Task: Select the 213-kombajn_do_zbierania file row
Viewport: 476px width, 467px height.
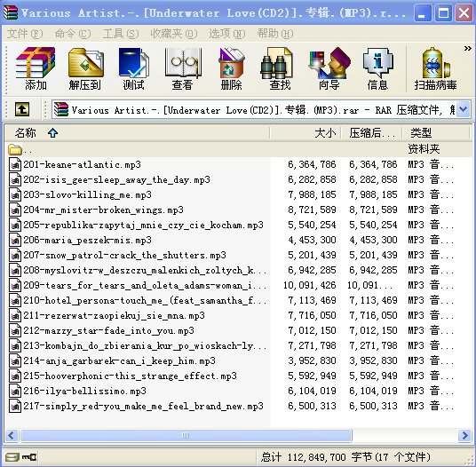Action: pos(237,345)
